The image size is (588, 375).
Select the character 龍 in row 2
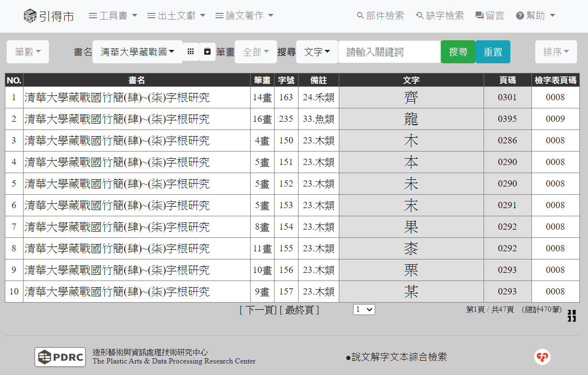411,119
